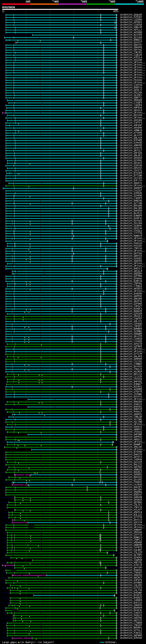Open hit UniRef100_B8BQ72

(131, 40)
